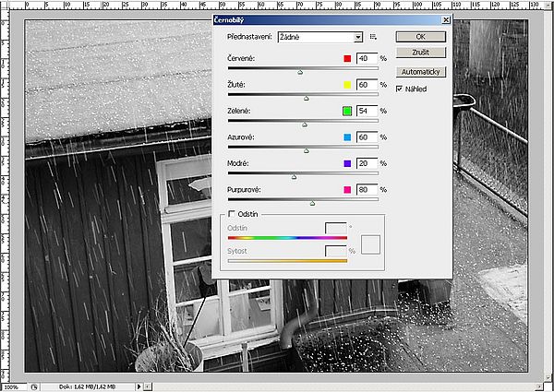Click the Automaticky button
554x392 pixels.
[x=421, y=72]
